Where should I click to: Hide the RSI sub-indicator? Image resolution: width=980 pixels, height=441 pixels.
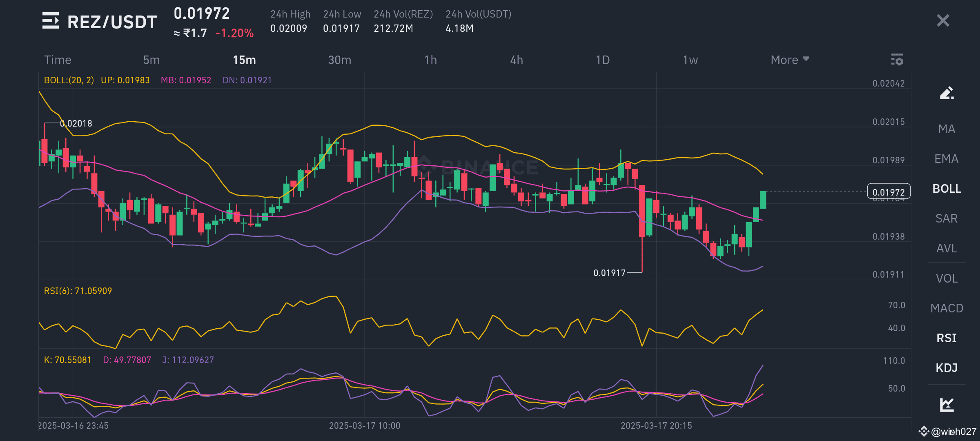point(947,338)
